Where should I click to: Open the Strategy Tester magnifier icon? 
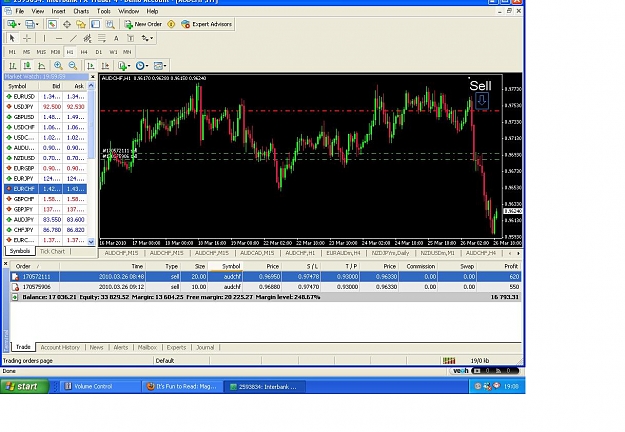point(110,24)
